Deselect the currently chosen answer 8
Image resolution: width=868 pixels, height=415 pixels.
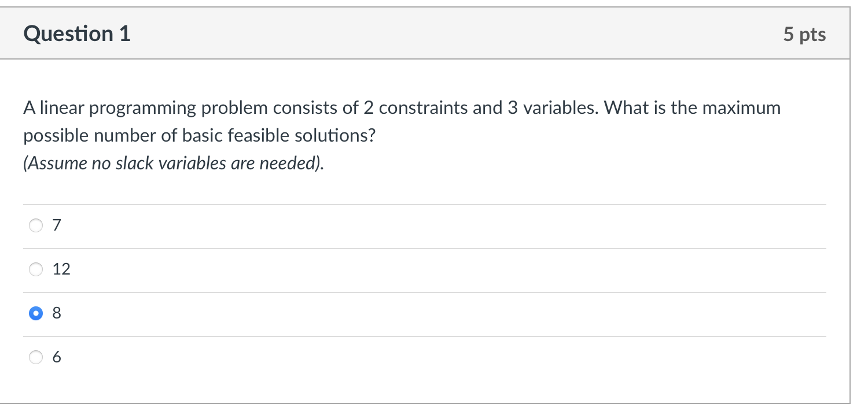(x=36, y=313)
